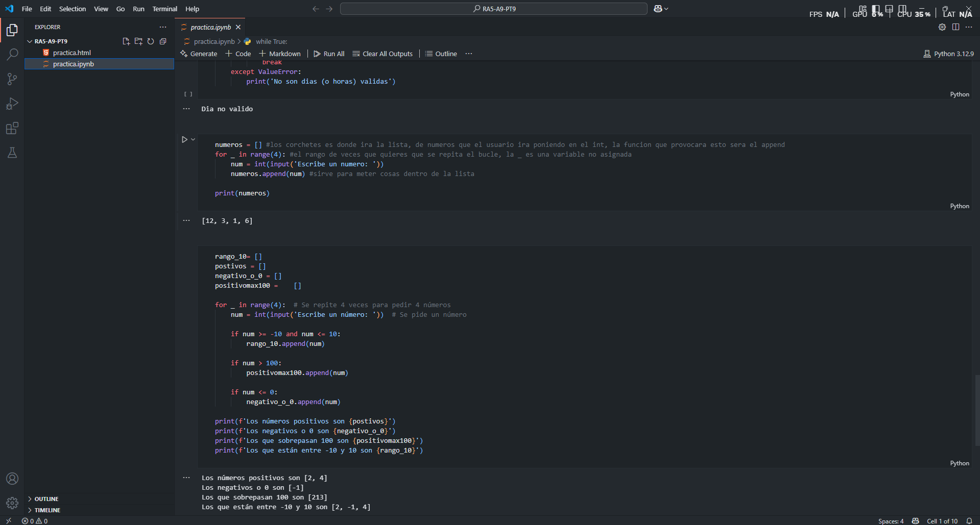Open notebook settings gear icon
This screenshot has width=980, height=525.
coord(942,27)
